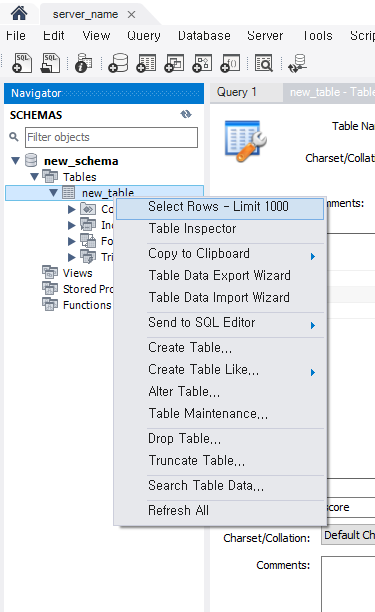Switch to the new_table - Table tab

pos(329,93)
